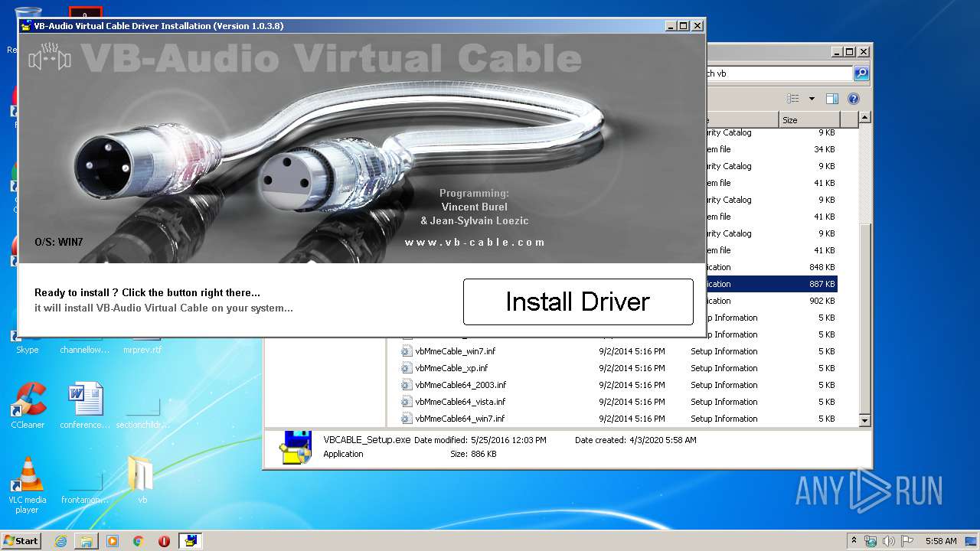Launch Opera browser from the taskbar
Viewport: 980px width, 551px height.
[x=164, y=541]
